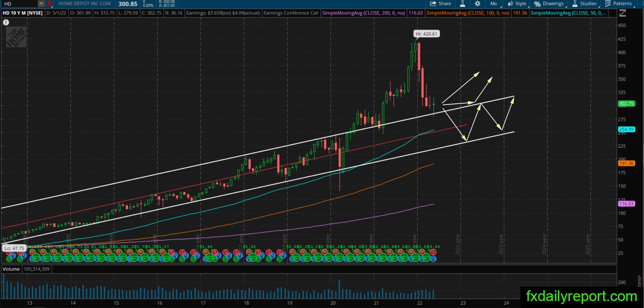Click the exclamation alert icon on chart

tap(6, 22)
